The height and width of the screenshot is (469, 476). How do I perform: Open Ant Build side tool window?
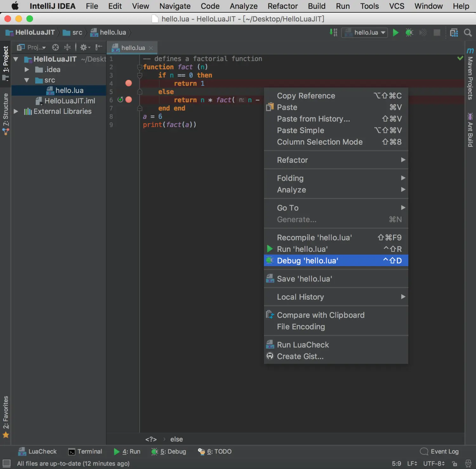tap(470, 130)
